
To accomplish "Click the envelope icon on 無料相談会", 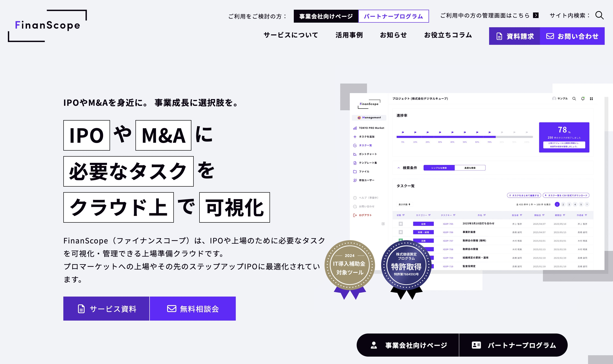I will (x=172, y=309).
